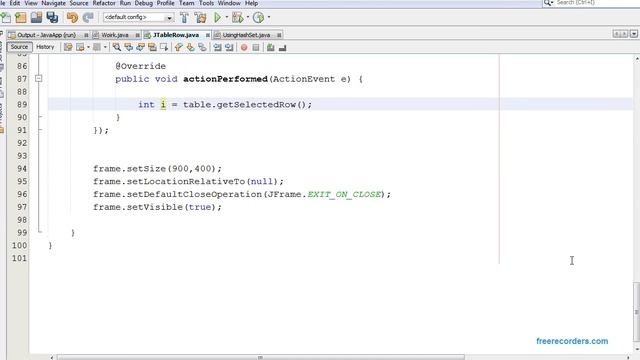
Task: Click Toggle Bookmark editor icon
Action: [202, 47]
